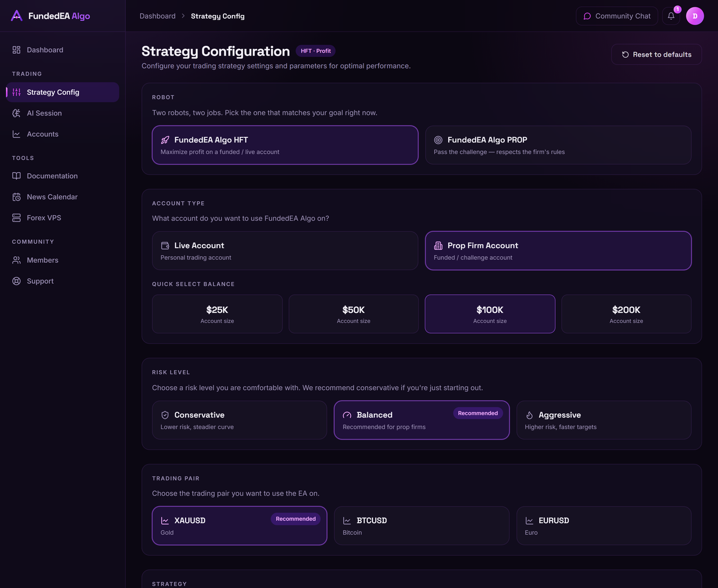
Task: Click the Support lifebuoy icon
Action: (x=16, y=281)
